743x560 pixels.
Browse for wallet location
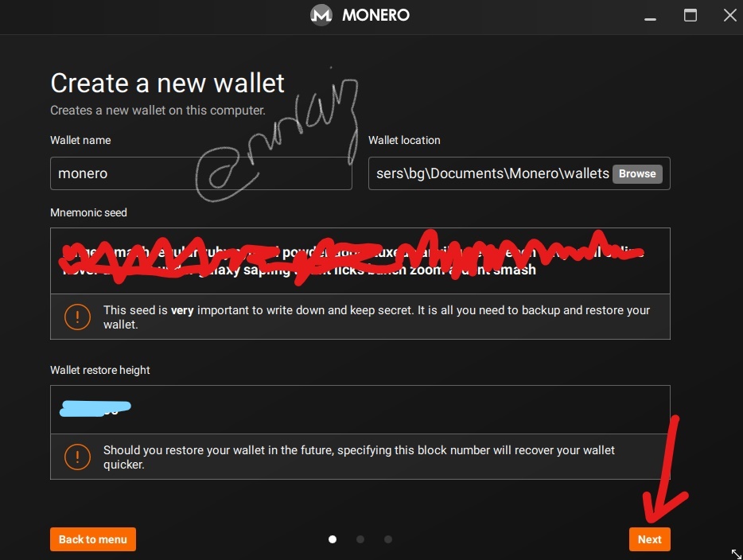[637, 173]
